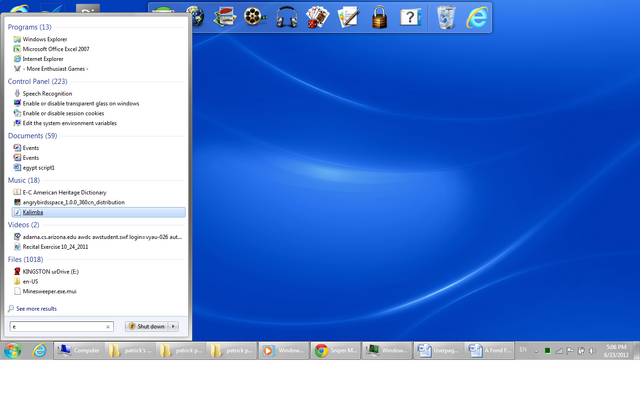640x417 pixels.
Task: Show hidden tray icons arrow
Action: click(536, 351)
